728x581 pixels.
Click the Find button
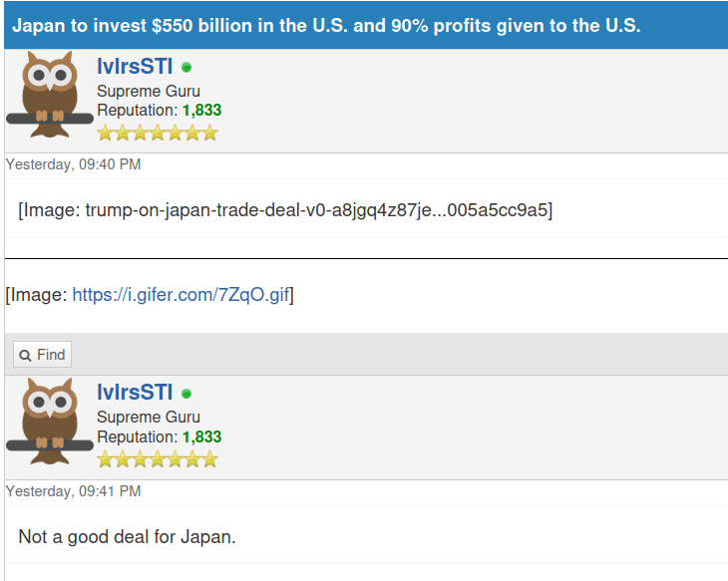pyautogui.click(x=42, y=355)
